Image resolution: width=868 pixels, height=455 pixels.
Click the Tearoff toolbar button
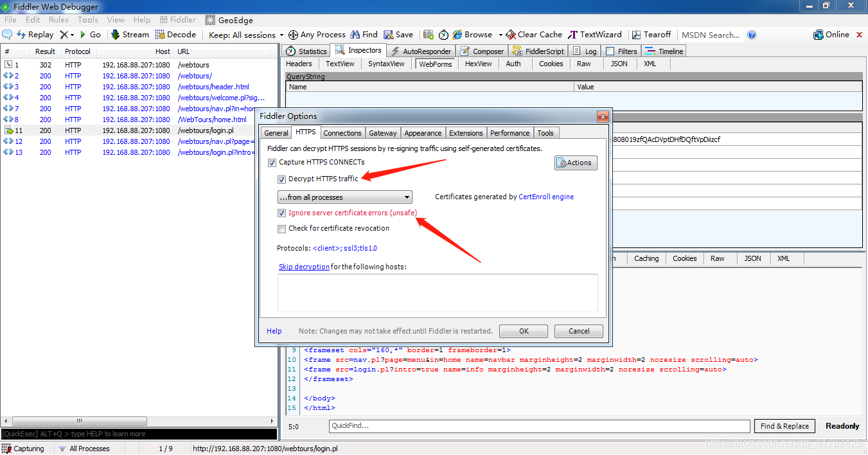pyautogui.click(x=651, y=35)
